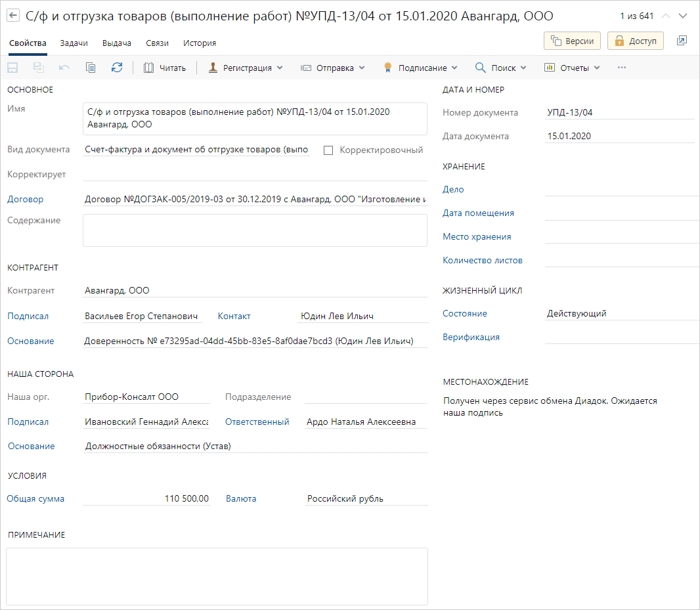
Task: Click the back arrow icon near the title
Action: point(13,16)
